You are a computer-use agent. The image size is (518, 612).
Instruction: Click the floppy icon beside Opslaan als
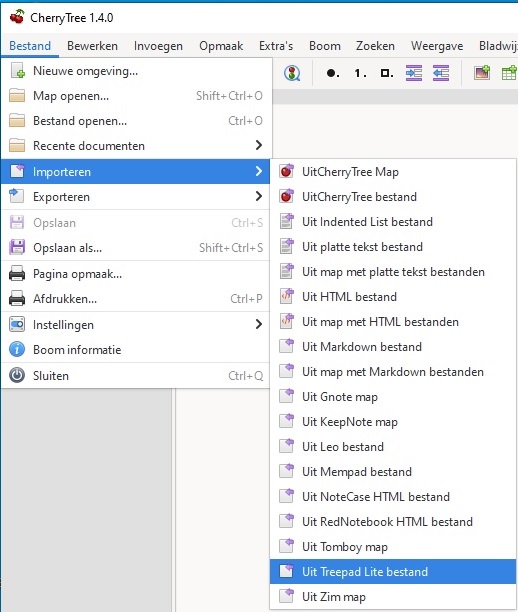(17, 247)
